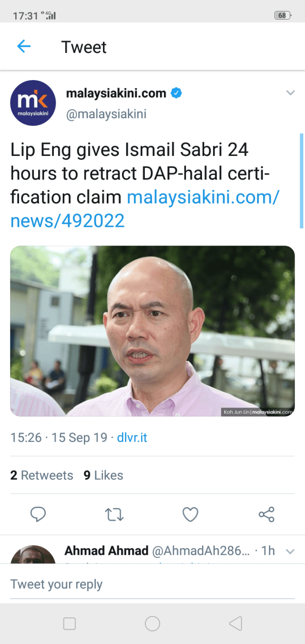This screenshot has height=644, width=305.
Task: Open the Lip Eng photo thumbnail
Action: pos(152,331)
